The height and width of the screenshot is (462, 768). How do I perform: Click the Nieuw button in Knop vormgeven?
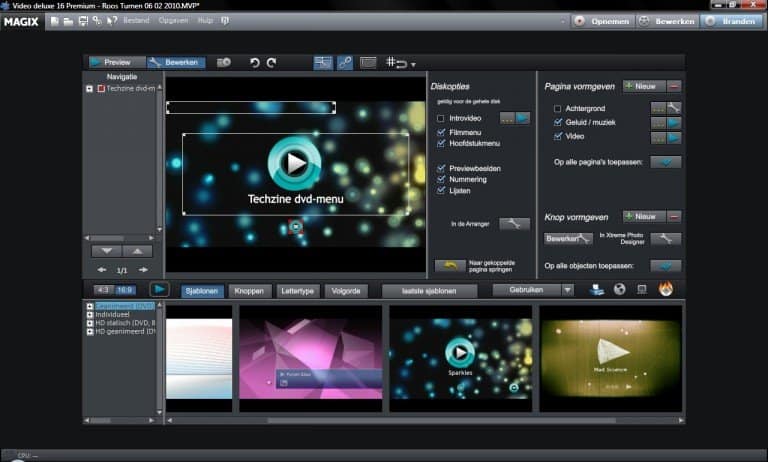pyautogui.click(x=644, y=217)
